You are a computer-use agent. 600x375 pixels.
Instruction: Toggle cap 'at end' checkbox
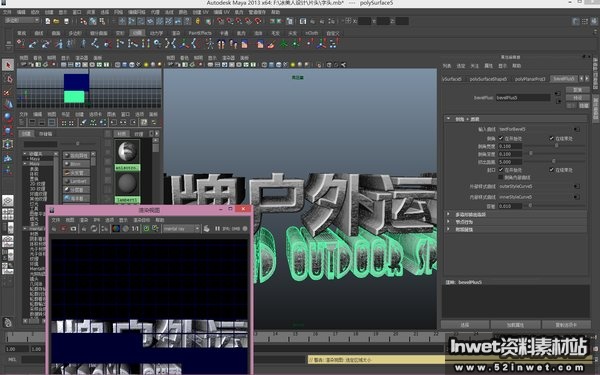click(x=551, y=170)
